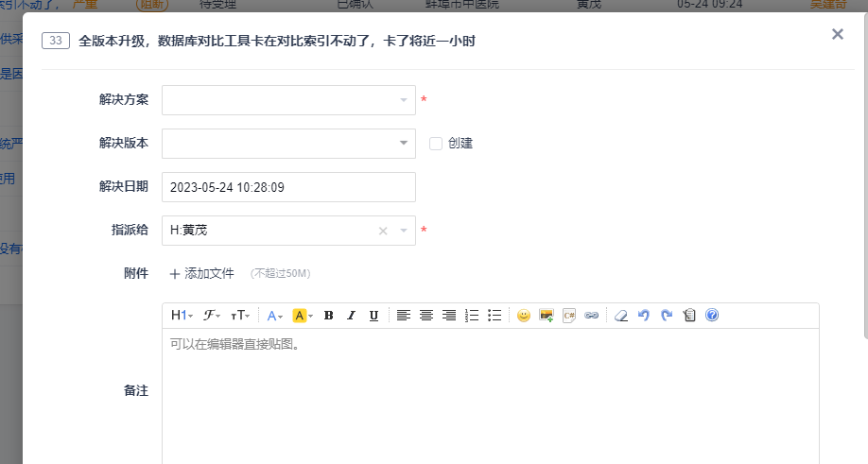Screen dimensions: 868x464
Task: Click 不超过50M attachment size hint
Action: click(280, 274)
